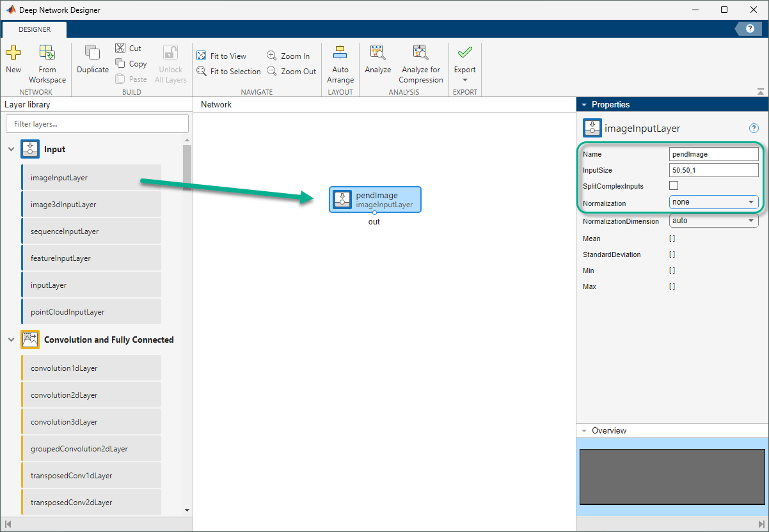
Task: Click the Layer library panel title
Action: coord(28,104)
